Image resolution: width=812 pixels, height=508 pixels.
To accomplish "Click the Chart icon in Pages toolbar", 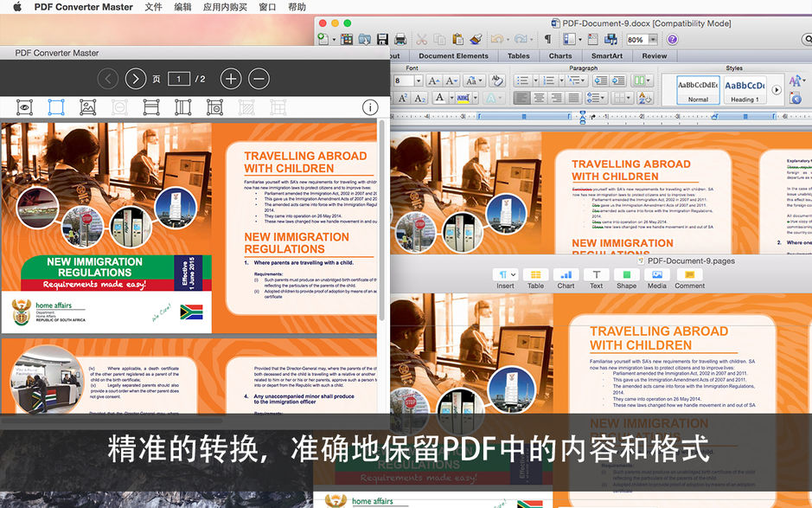I will pyautogui.click(x=566, y=275).
